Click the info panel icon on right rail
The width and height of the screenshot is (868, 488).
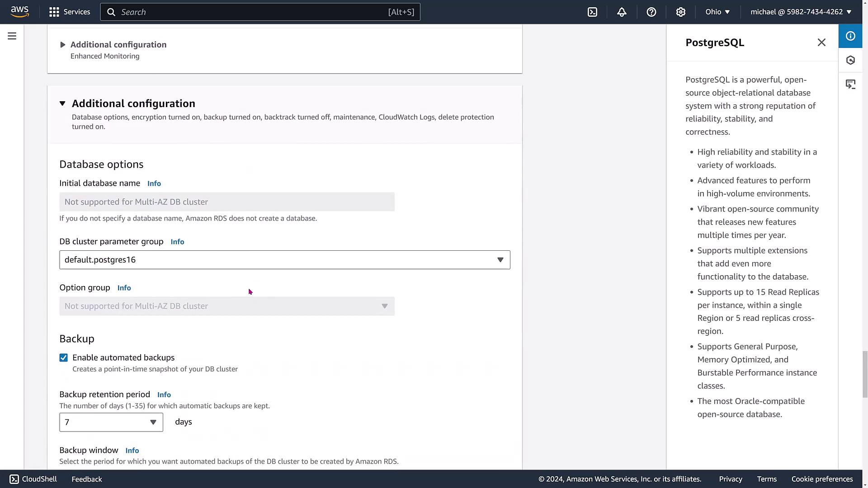(850, 36)
